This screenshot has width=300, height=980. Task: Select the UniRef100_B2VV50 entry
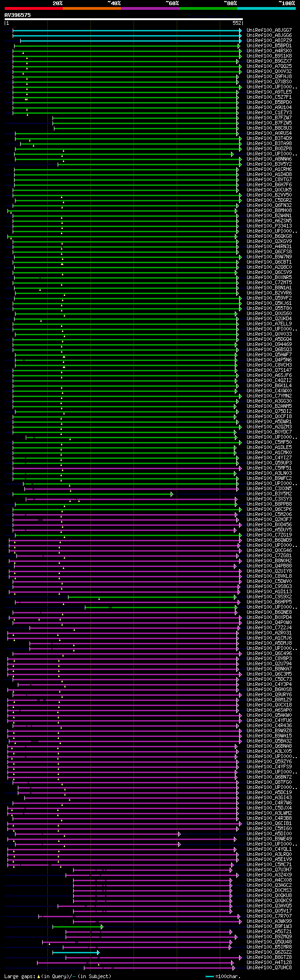click(269, 195)
